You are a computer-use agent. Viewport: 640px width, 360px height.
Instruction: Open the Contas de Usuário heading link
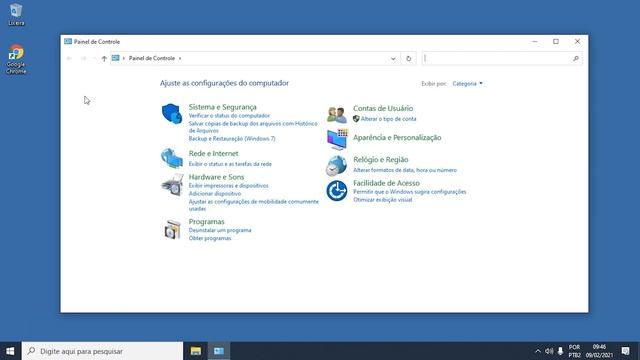[383, 108]
